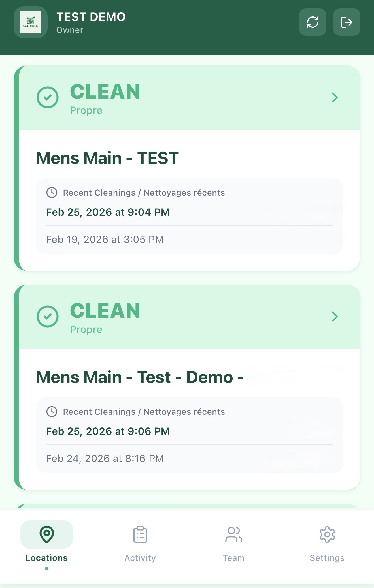
Task: Open the Activity clipboard icon
Action: click(x=139, y=533)
